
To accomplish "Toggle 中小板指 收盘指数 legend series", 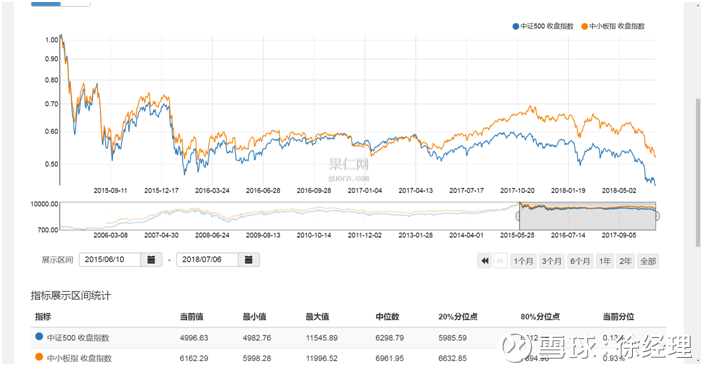I will [612, 26].
